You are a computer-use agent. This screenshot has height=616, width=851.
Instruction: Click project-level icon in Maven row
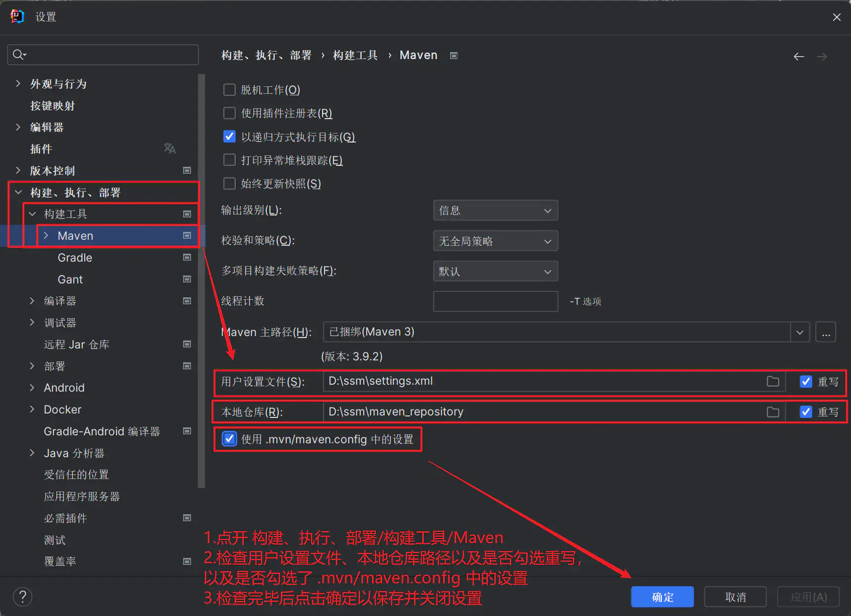click(187, 236)
